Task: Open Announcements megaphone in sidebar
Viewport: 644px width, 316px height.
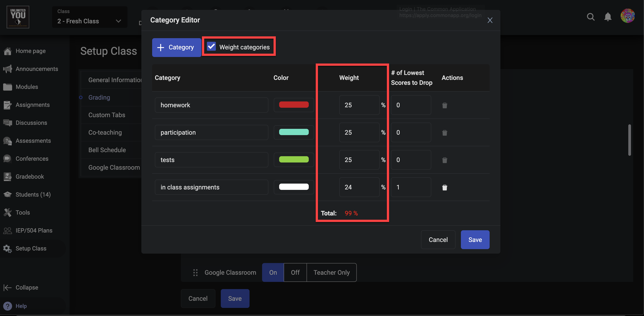Action: 7,69
